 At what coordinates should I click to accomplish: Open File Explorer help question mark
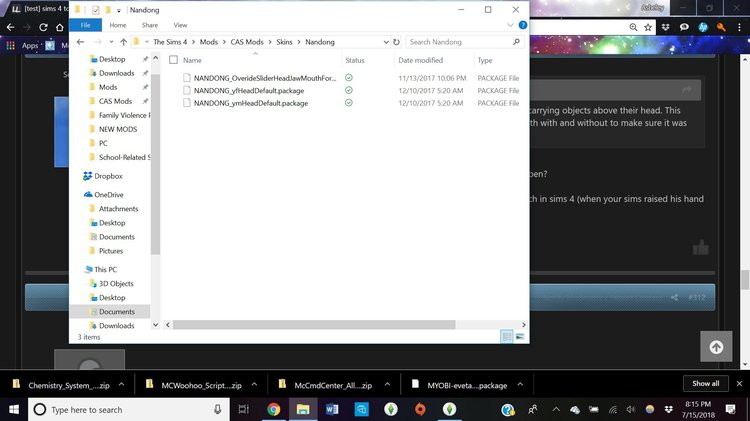tap(523, 25)
